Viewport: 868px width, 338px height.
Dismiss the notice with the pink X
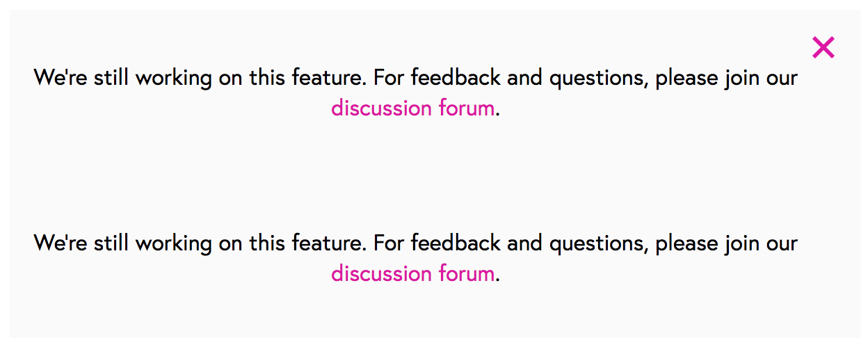point(823,47)
